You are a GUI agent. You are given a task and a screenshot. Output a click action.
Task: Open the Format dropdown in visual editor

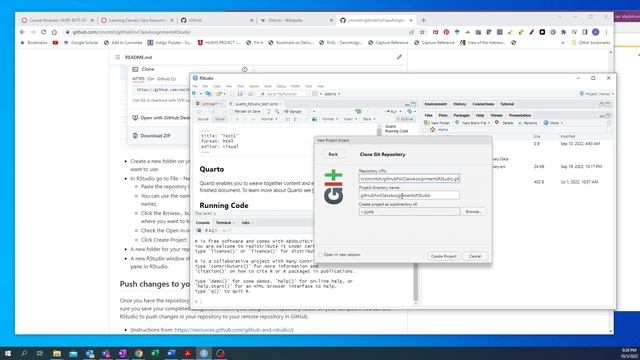click(330, 119)
